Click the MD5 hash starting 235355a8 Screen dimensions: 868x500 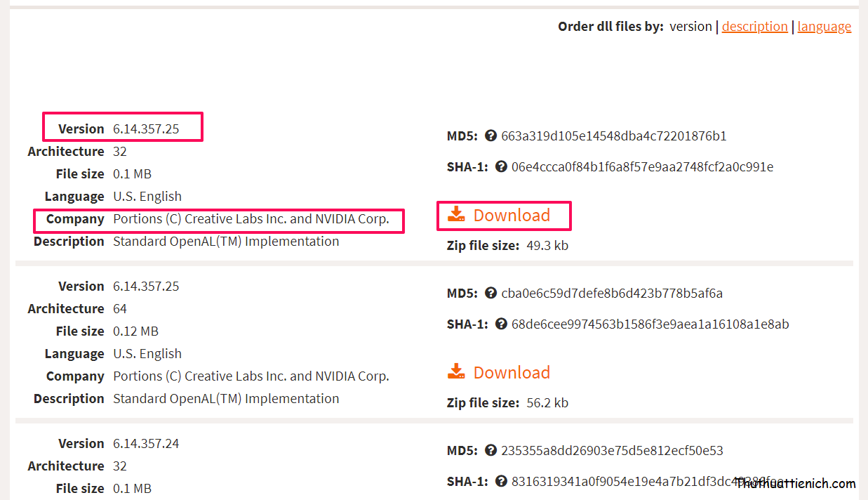point(612,451)
